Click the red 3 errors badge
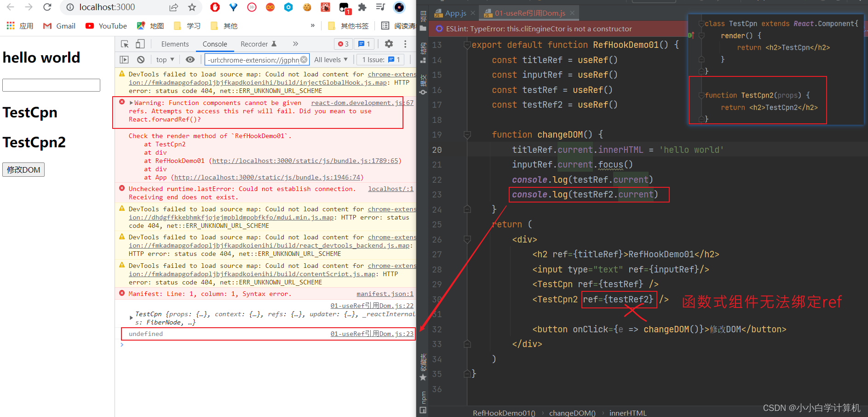 pos(343,44)
